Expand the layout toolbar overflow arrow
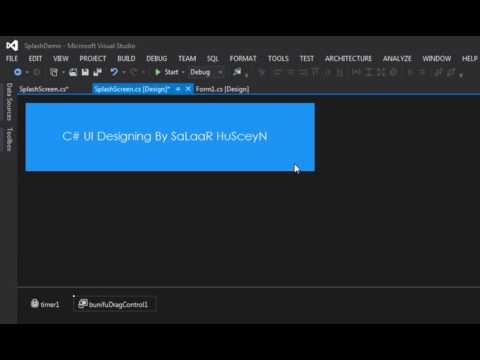 (461, 74)
